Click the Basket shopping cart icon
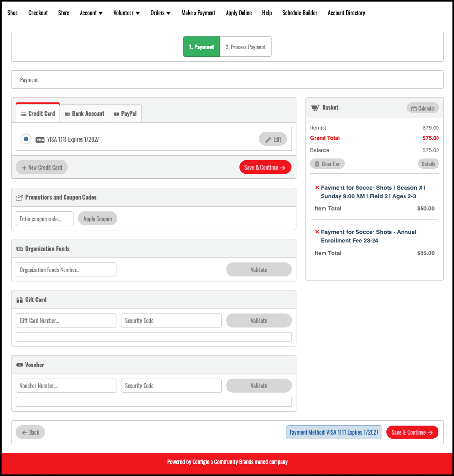 tap(315, 108)
